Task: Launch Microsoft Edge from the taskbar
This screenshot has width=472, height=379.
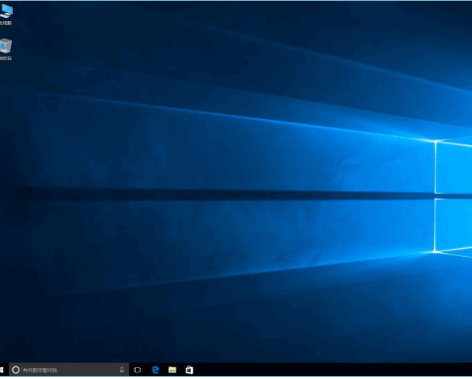Action: (155, 370)
